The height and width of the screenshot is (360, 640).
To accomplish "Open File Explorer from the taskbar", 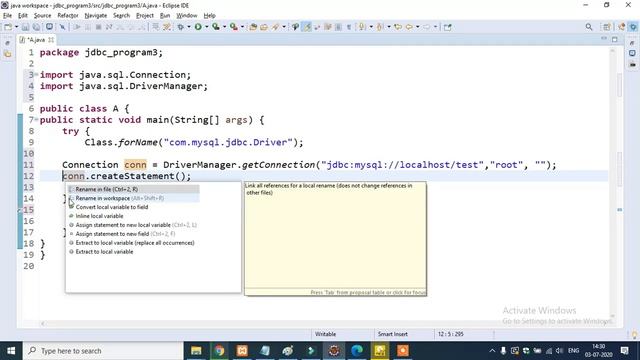I will point(196,351).
